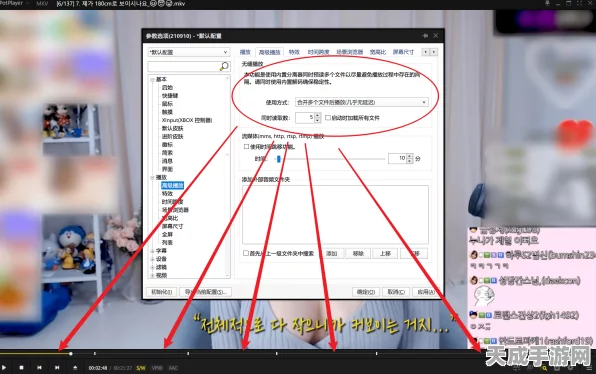
Task: Collapse the 播放 tree node
Action: click(152, 177)
